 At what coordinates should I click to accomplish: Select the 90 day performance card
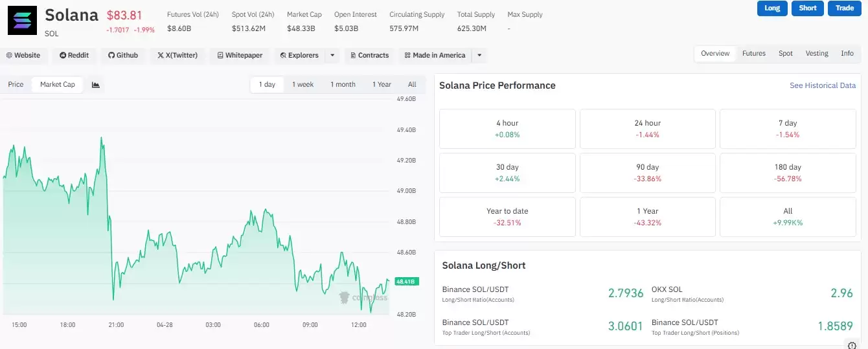click(647, 172)
